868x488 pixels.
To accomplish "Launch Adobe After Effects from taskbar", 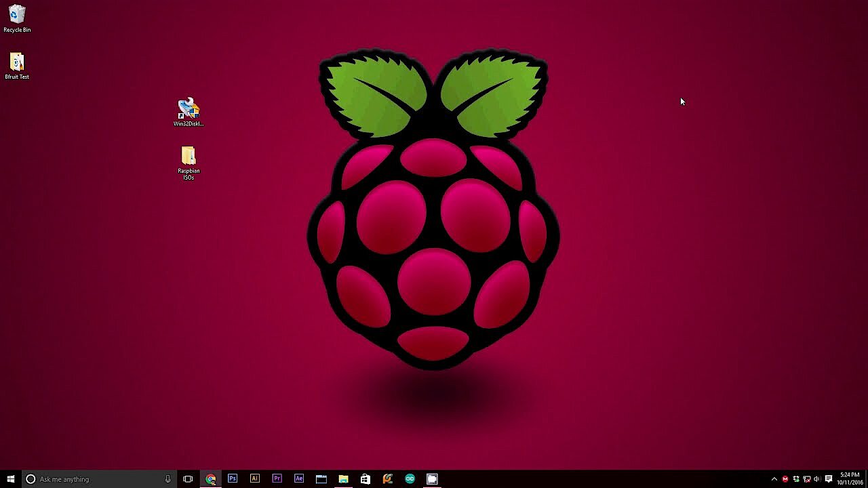I will click(x=299, y=479).
